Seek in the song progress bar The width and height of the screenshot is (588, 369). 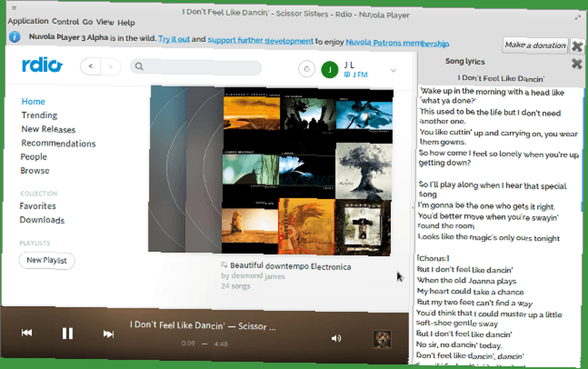point(205,344)
